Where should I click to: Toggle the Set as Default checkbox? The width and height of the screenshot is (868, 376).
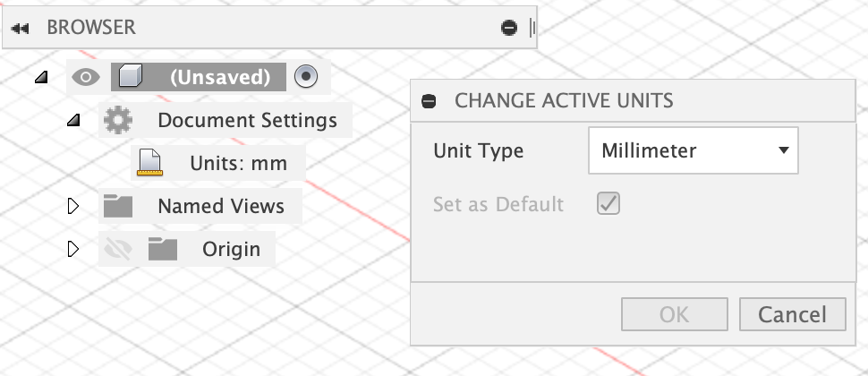pos(608,204)
